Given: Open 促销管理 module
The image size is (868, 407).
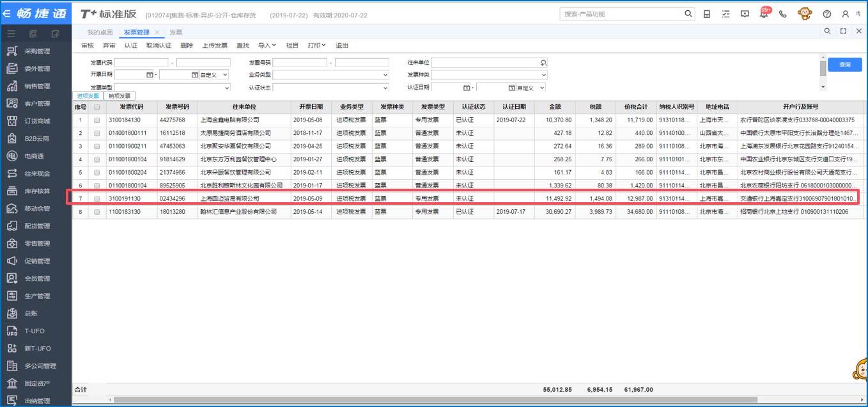Looking at the screenshot, I should pos(37,261).
